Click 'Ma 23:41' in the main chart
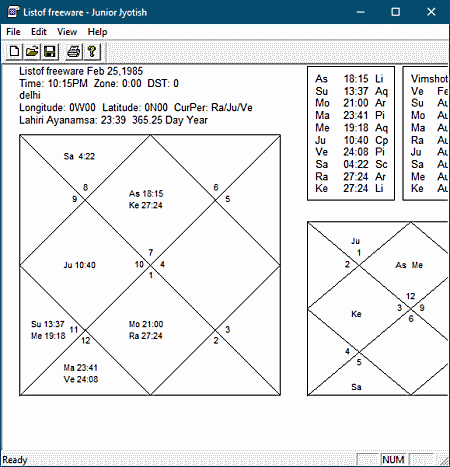 (x=80, y=368)
